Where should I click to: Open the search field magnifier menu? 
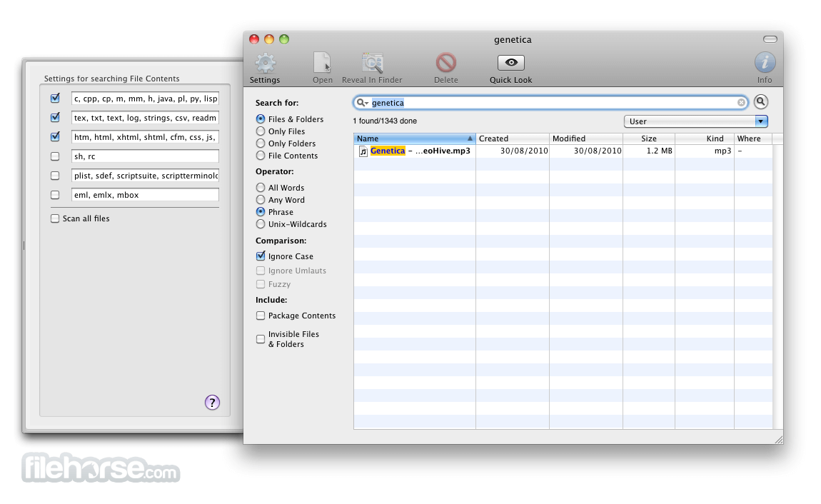[x=362, y=103]
